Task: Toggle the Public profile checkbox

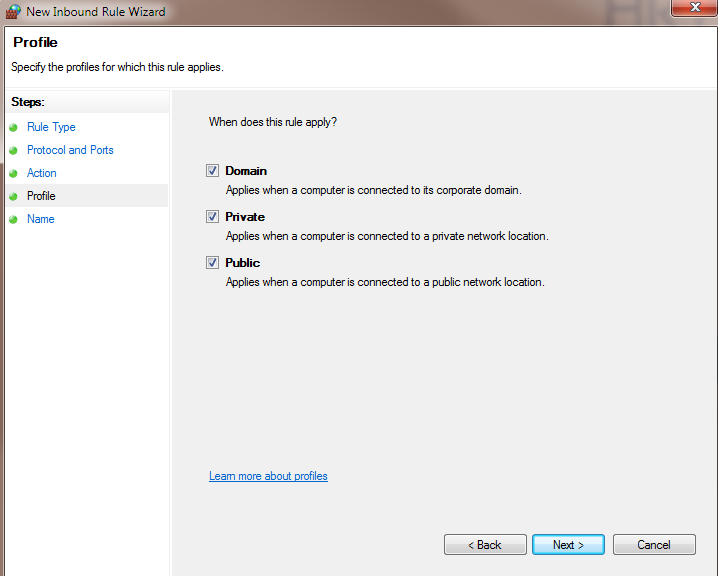Action: point(212,263)
